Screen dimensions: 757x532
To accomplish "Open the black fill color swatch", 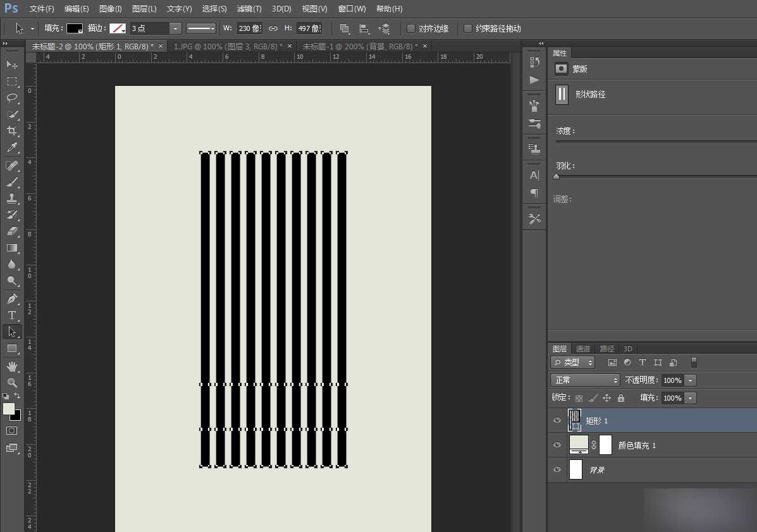I will click(x=75, y=28).
